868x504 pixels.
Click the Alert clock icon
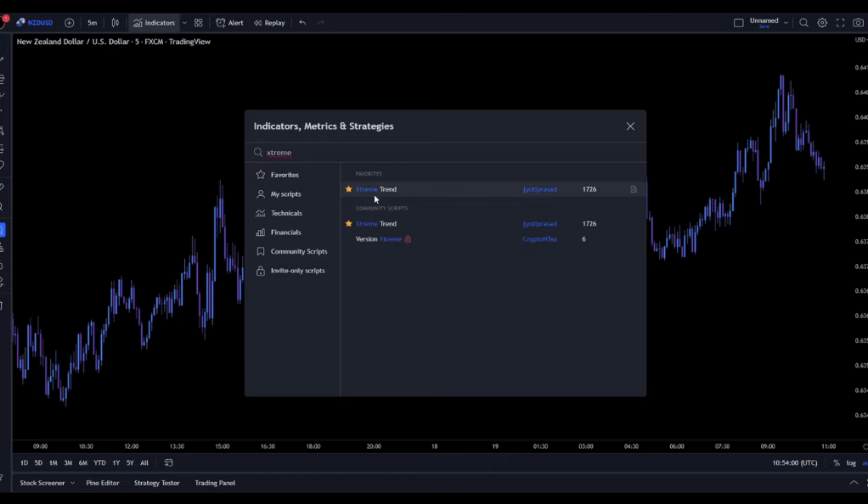coord(221,23)
